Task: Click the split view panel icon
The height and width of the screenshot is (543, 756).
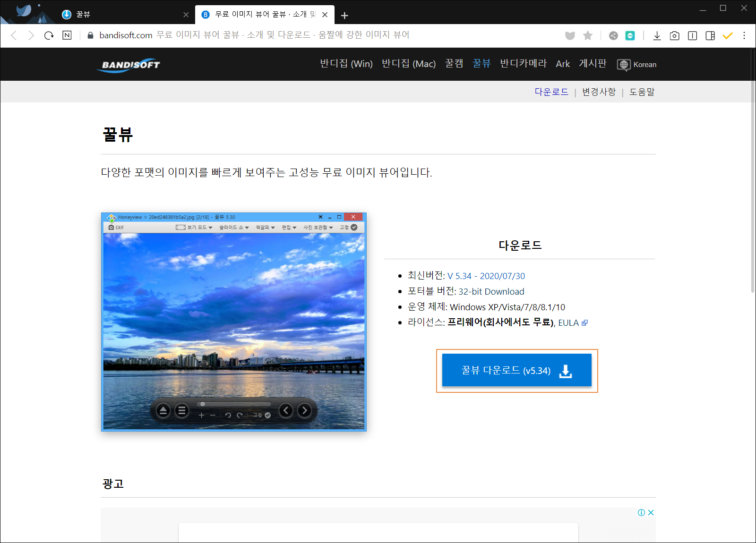Action: tap(693, 35)
